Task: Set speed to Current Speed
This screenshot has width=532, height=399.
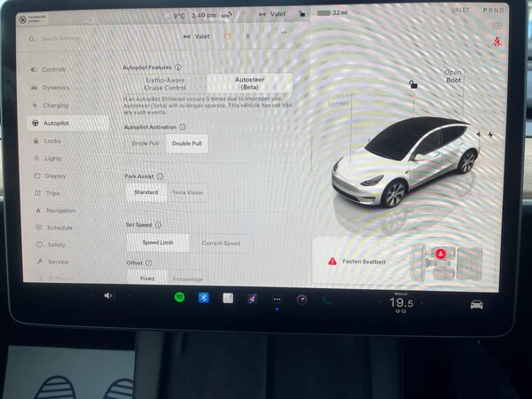Action: coord(220,243)
